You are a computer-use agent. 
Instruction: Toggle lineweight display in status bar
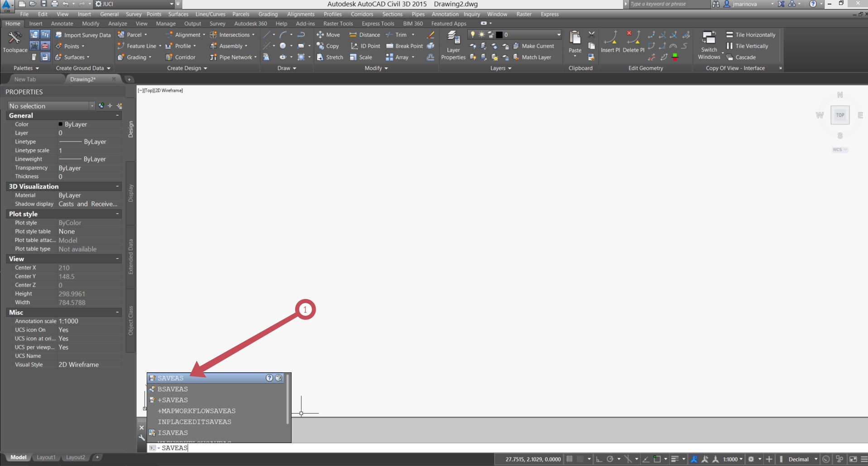675,459
